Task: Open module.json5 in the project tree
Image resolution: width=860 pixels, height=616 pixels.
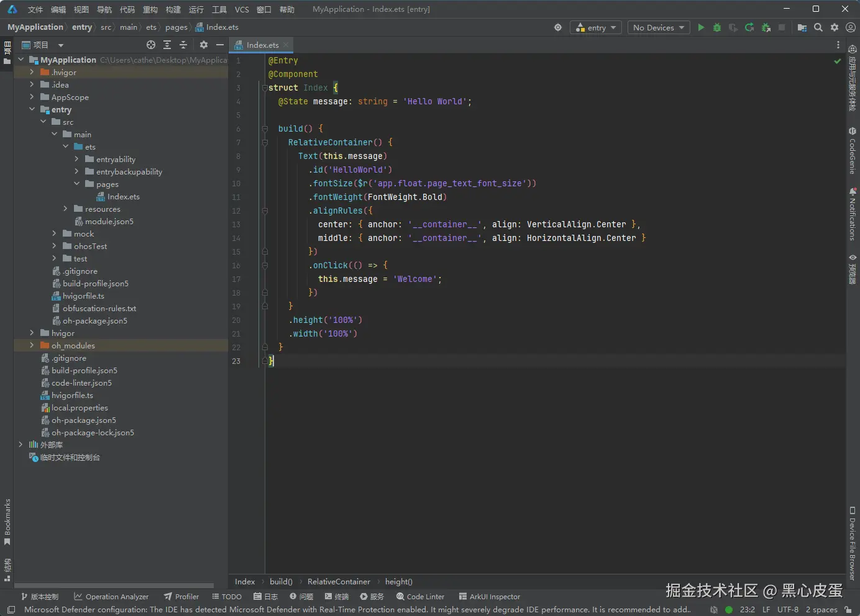Action: coord(109,222)
